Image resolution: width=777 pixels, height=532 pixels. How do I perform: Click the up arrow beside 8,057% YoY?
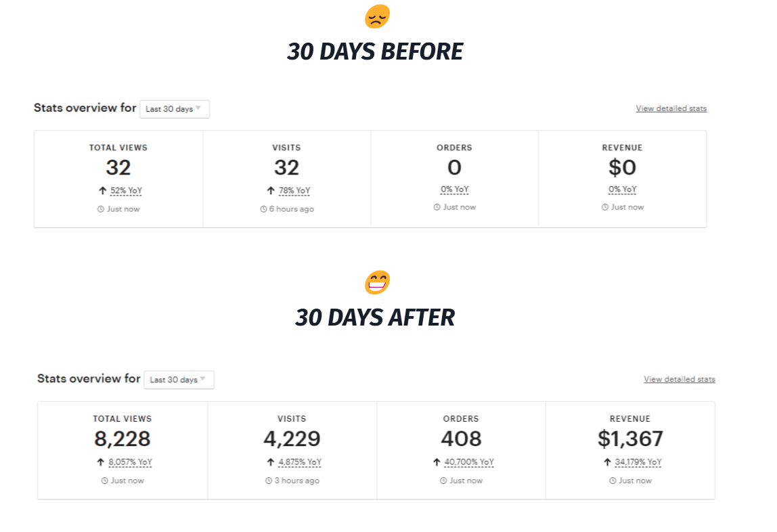click(101, 462)
